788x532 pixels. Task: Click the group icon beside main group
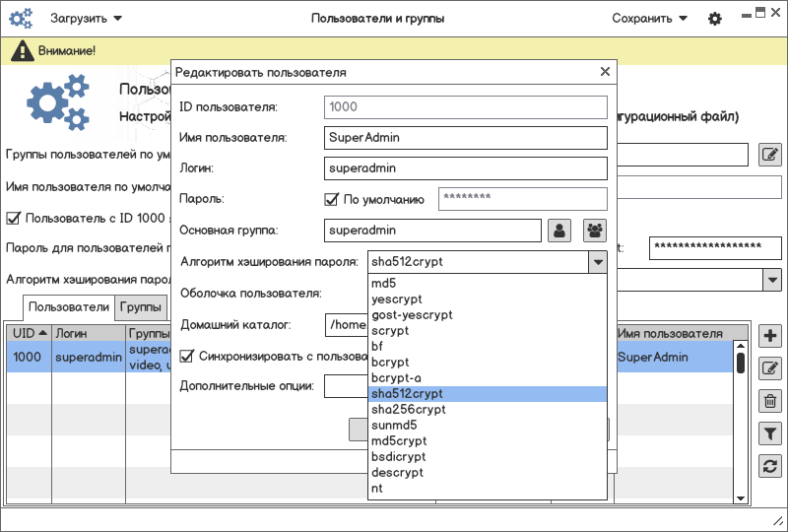tap(595, 231)
